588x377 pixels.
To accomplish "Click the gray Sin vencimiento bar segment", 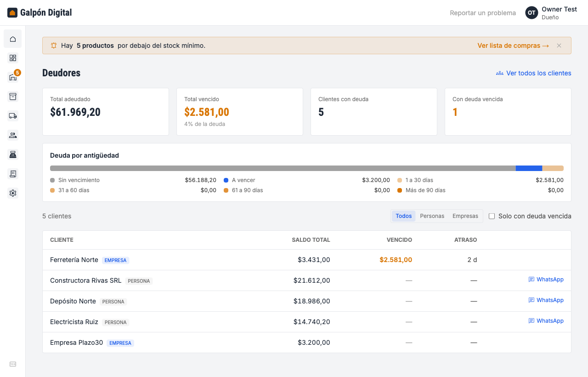I will [x=283, y=168].
